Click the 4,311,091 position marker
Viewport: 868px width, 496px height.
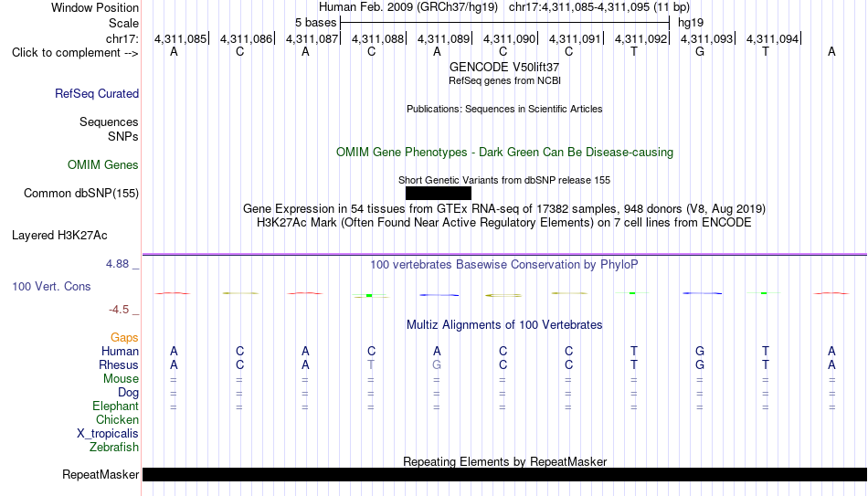tap(575, 38)
